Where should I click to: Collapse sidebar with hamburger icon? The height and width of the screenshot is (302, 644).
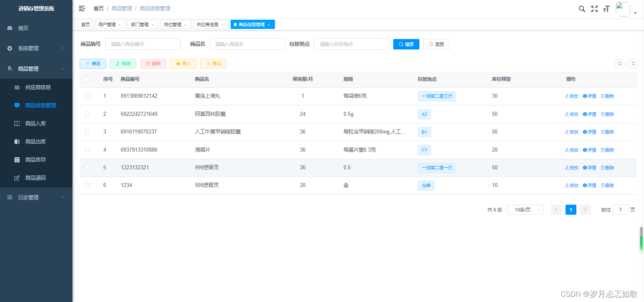82,8
